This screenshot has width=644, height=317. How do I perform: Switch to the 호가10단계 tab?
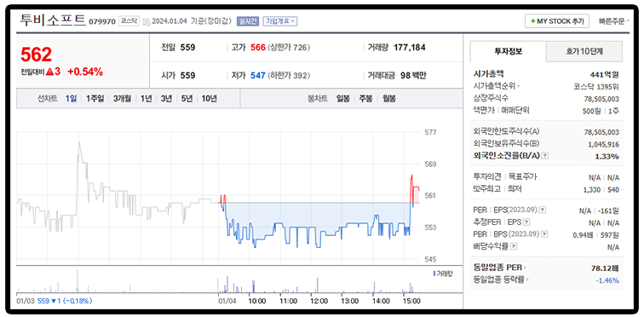[584, 51]
